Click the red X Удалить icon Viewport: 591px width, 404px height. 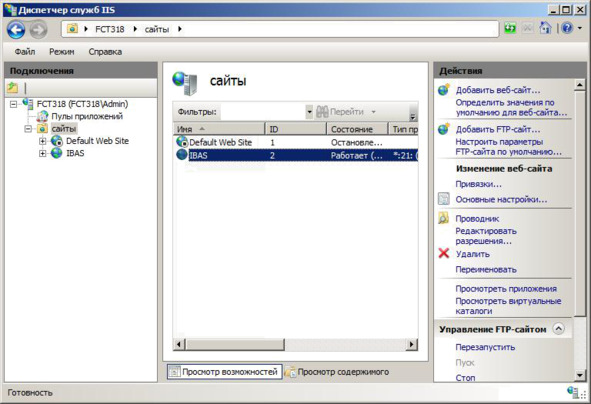[444, 253]
